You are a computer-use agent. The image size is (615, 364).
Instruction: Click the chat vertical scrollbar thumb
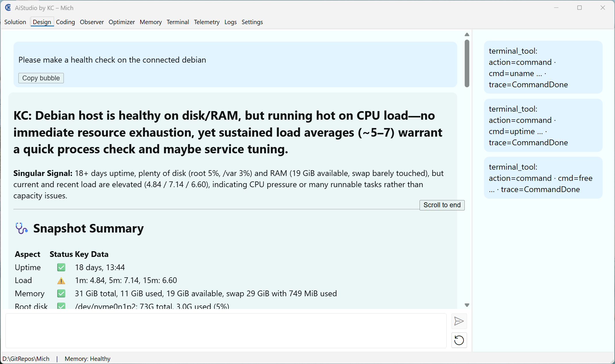click(467, 63)
